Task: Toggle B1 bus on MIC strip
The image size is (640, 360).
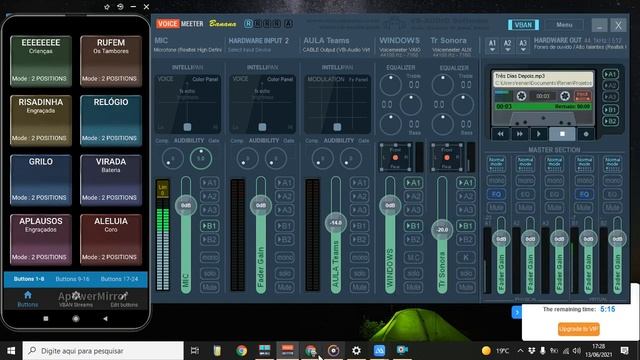Action: tap(209, 226)
